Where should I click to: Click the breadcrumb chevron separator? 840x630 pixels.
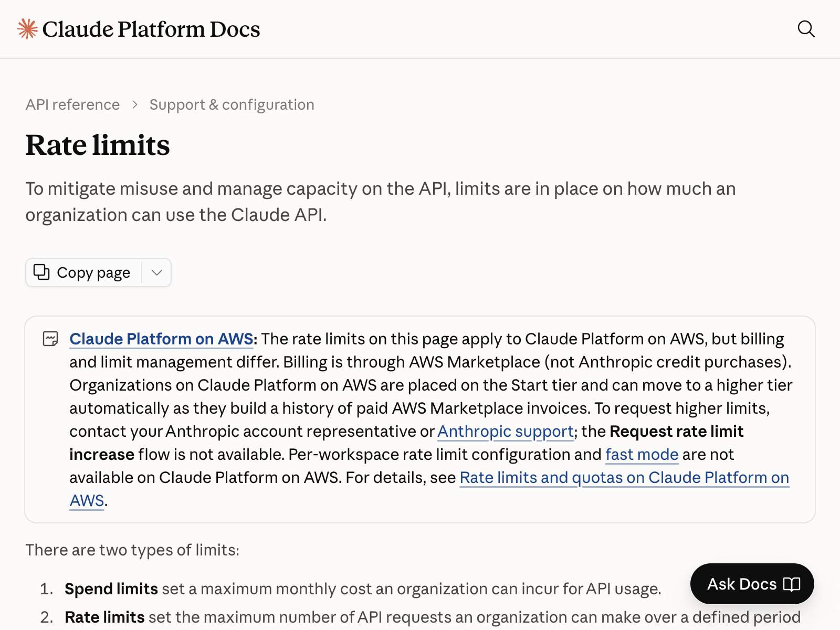pyautogui.click(x=135, y=104)
